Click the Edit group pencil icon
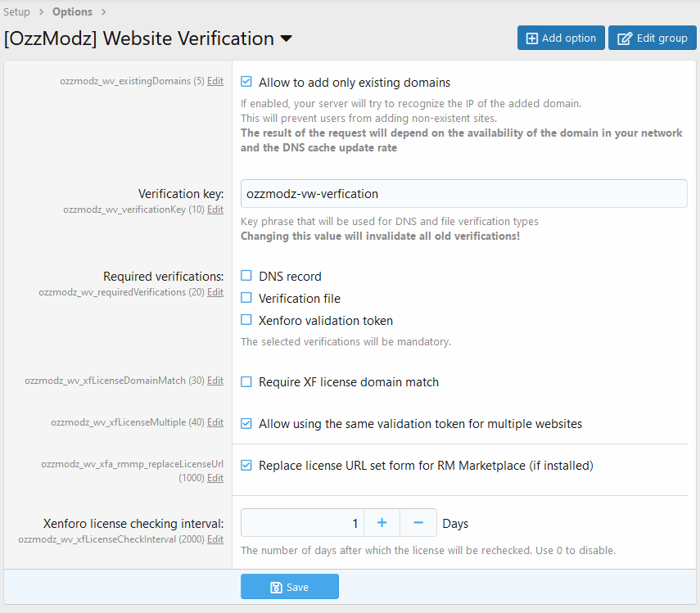Image resolution: width=700 pixels, height=613 pixels. (x=625, y=38)
